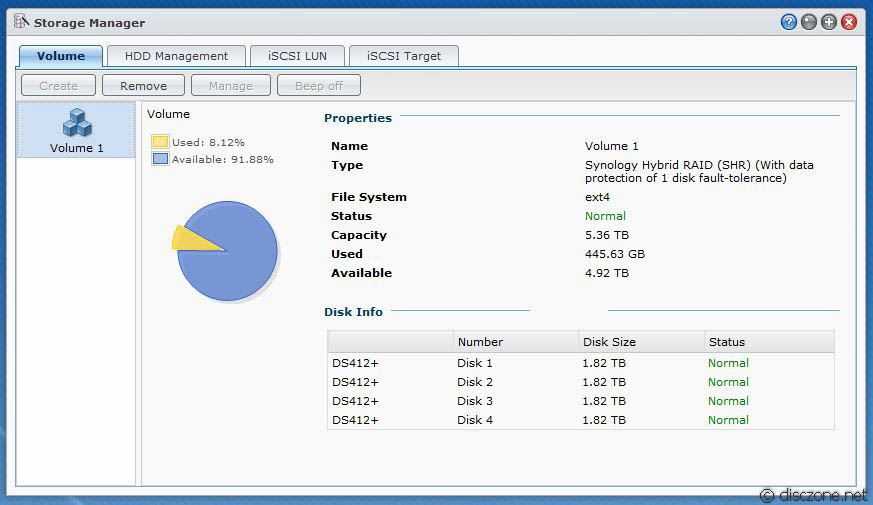Screen dimensions: 873x505
Task: Open the iSCSI LUN tab
Action: 297,56
